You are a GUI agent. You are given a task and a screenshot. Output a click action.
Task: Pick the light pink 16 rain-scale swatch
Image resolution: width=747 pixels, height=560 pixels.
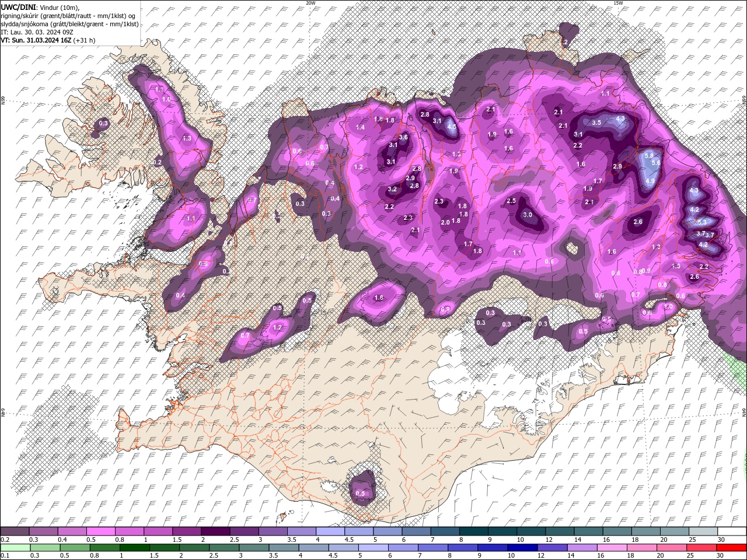tap(611, 547)
